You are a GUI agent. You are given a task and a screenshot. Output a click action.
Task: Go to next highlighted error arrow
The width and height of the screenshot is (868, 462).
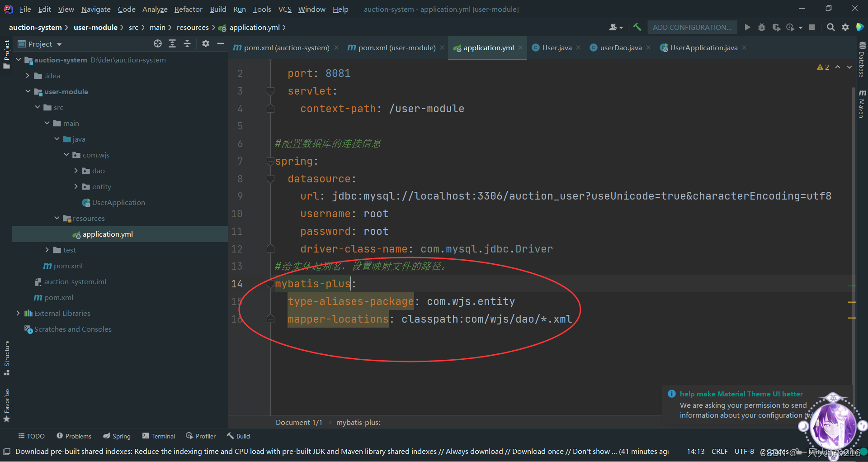tap(849, 67)
